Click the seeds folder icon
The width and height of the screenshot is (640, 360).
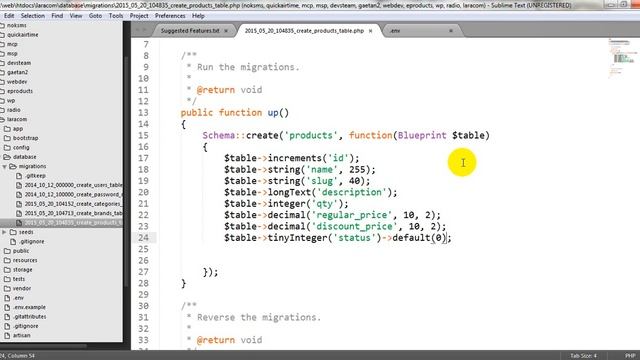tap(13, 232)
